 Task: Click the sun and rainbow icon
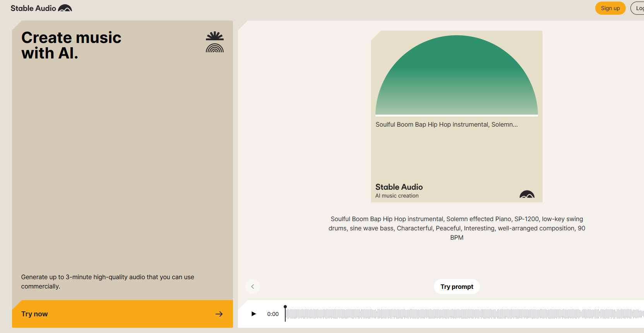point(215,42)
